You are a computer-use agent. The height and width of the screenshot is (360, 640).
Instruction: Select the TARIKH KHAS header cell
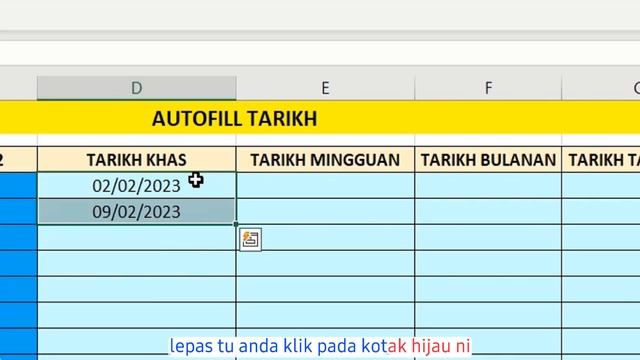pos(137,160)
